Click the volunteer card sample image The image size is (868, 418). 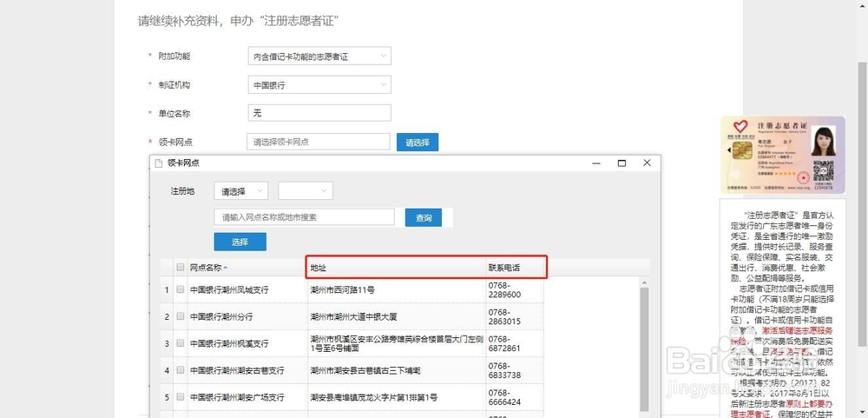point(783,154)
